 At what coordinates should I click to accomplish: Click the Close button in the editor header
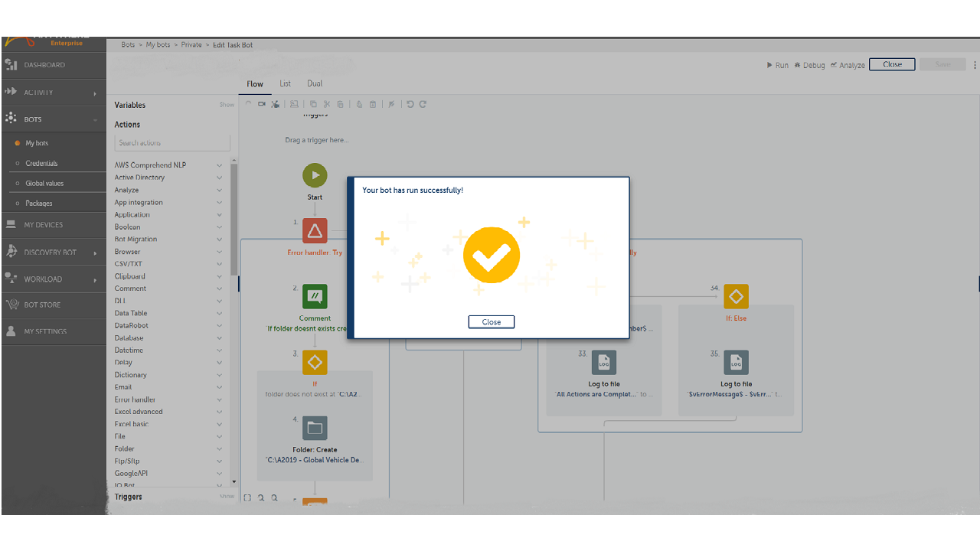893,64
